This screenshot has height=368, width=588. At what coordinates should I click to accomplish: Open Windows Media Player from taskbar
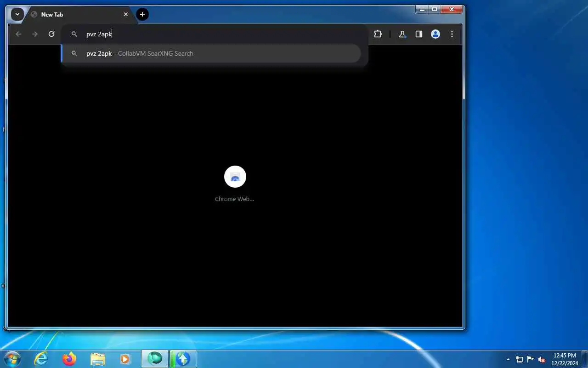[125, 359]
